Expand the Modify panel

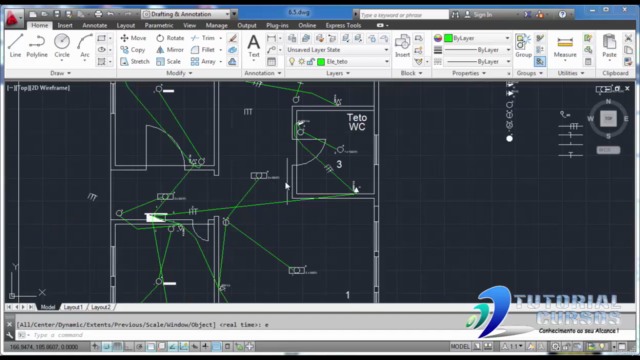point(179,73)
